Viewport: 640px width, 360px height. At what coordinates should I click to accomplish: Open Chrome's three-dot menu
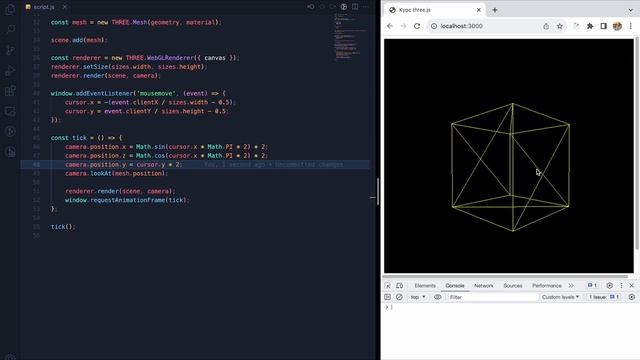coord(631,26)
